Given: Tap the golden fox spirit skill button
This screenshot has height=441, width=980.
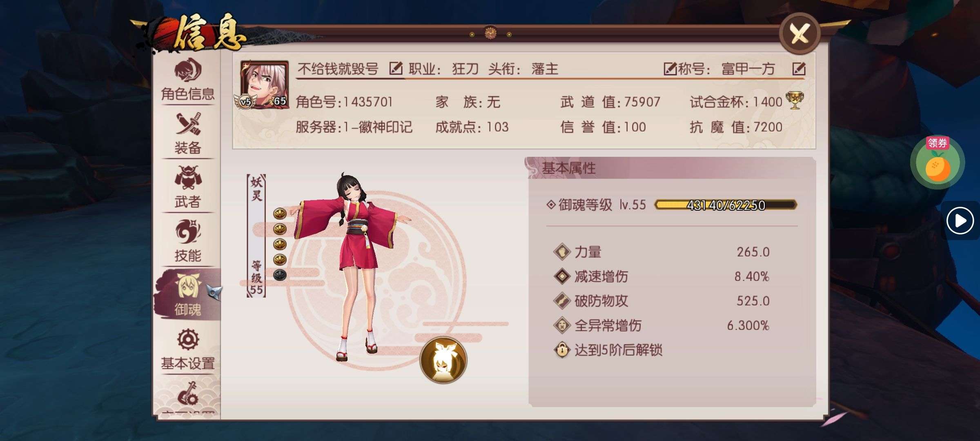Looking at the screenshot, I should tap(443, 360).
